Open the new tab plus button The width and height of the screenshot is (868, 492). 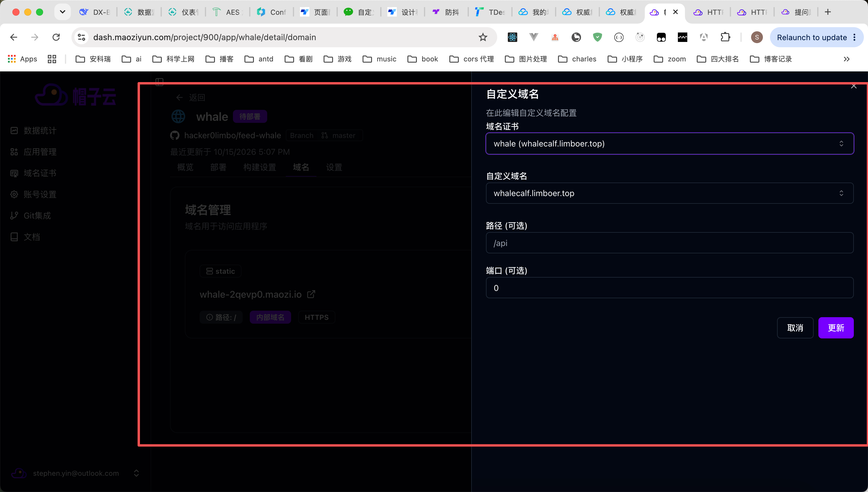point(828,12)
